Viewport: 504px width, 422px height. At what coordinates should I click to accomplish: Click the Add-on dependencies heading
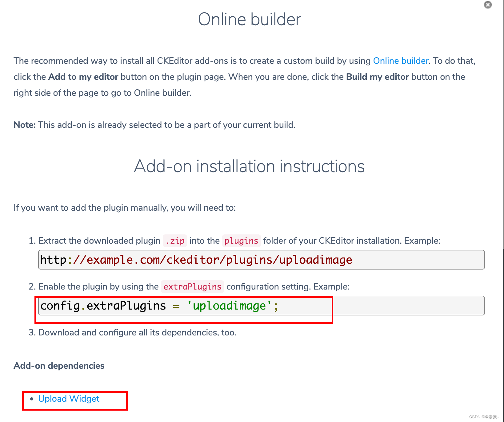[59, 366]
